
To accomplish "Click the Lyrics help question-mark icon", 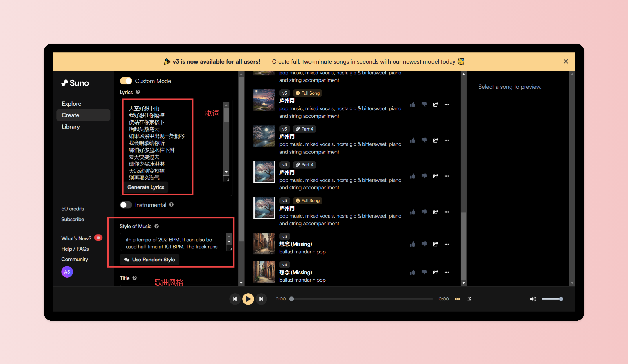I will click(x=138, y=92).
